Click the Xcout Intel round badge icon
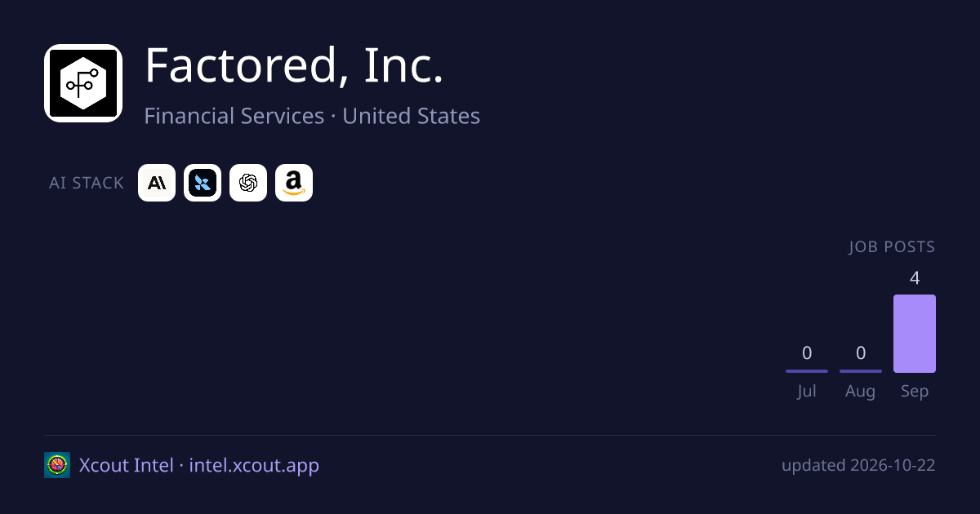The image size is (980, 514). point(57,465)
